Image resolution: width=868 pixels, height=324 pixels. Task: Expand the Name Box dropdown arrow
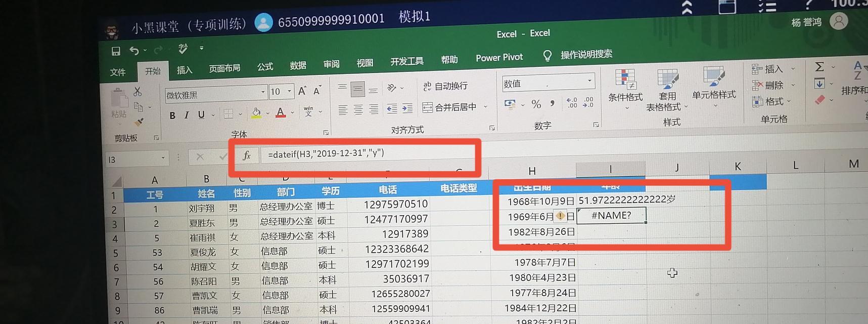pos(163,158)
